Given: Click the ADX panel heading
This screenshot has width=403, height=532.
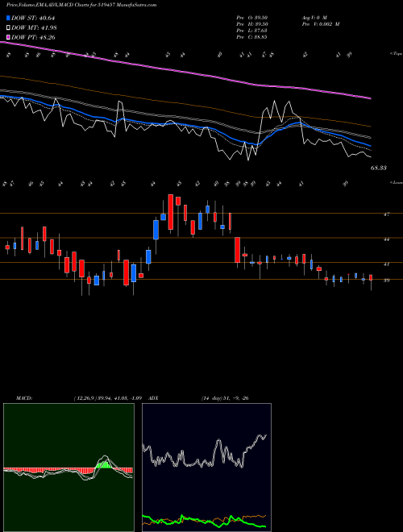Looking at the screenshot, I should pos(154,398).
